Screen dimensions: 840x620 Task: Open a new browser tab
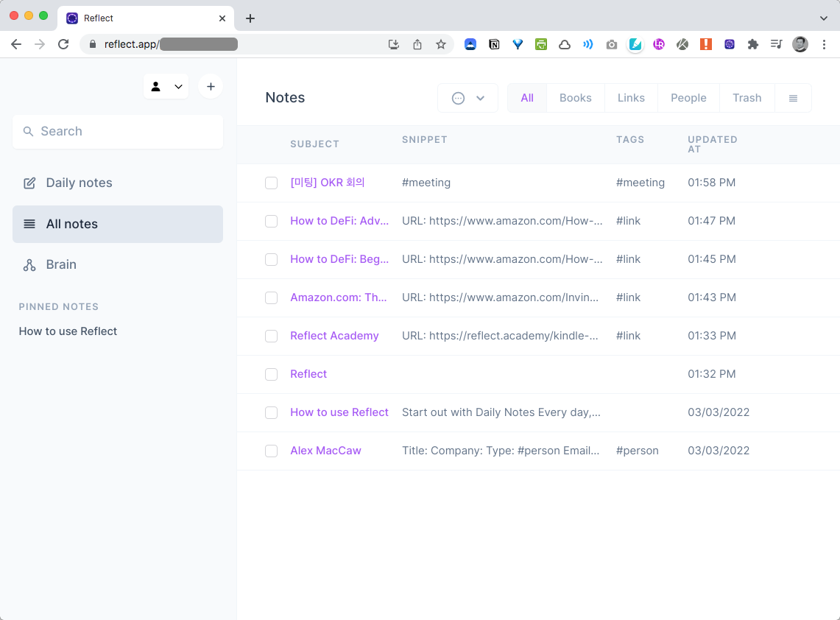250,18
